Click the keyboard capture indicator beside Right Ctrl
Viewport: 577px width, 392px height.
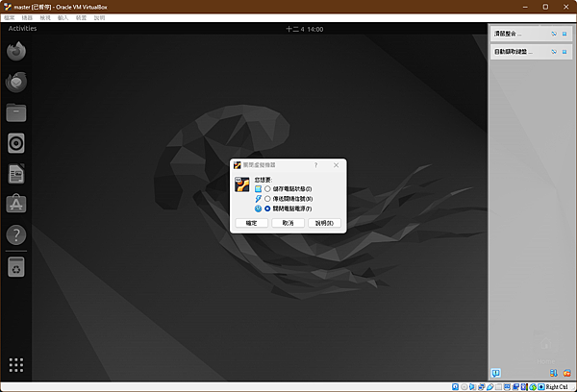[x=540, y=387]
